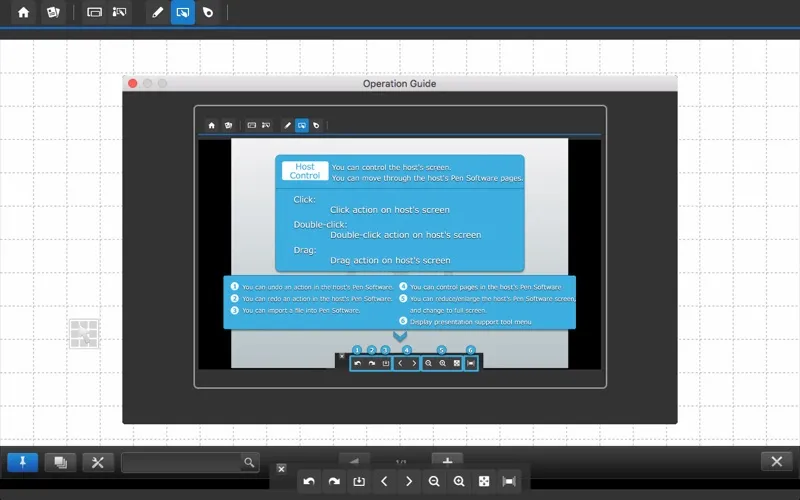This screenshot has width=800, height=500.
Task: Click the Home icon in top toolbar
Action: click(23, 13)
